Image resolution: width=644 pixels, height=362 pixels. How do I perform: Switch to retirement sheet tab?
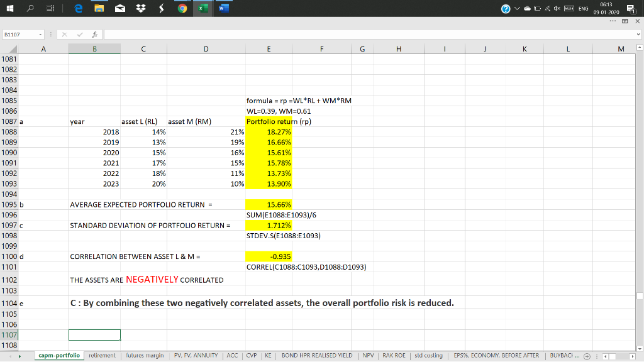pyautogui.click(x=103, y=356)
